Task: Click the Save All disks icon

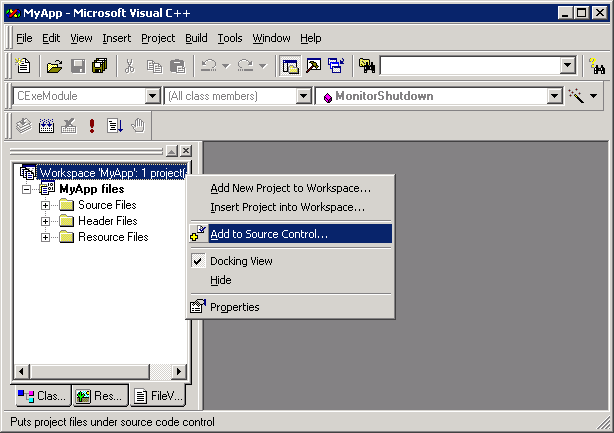Action: 99,66
